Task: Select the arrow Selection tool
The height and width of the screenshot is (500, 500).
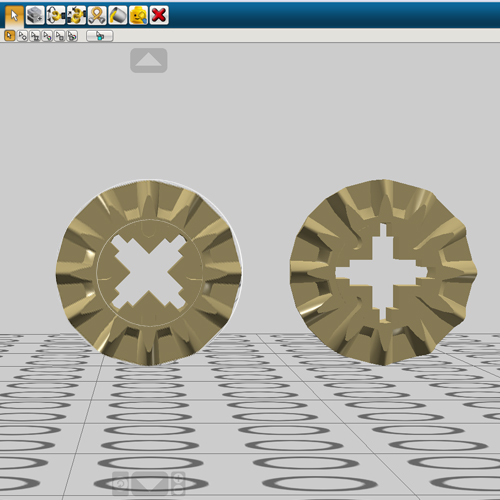Action: coord(14,15)
